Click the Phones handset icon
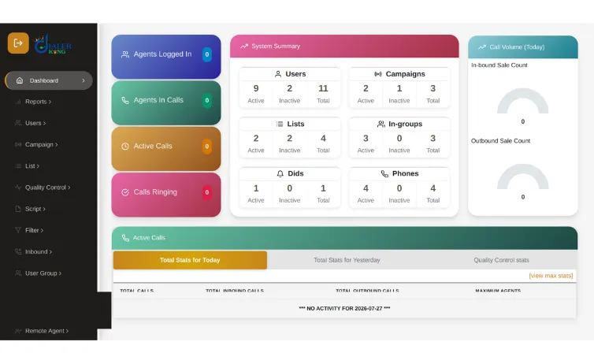The width and height of the screenshot is (594, 364). [x=384, y=173]
